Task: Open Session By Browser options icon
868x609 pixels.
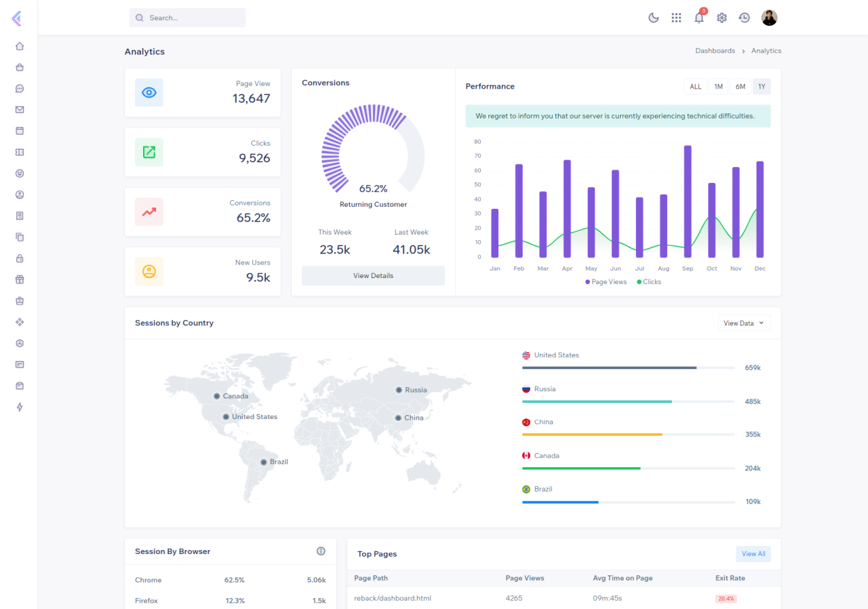Action: 321,551
